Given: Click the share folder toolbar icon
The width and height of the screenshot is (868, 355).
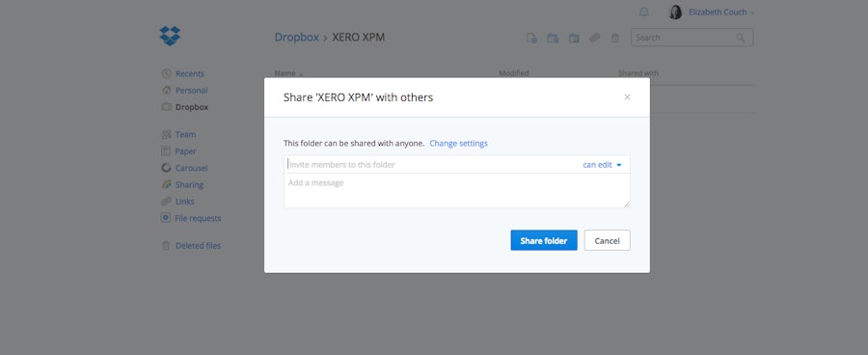Looking at the screenshot, I should 574,38.
